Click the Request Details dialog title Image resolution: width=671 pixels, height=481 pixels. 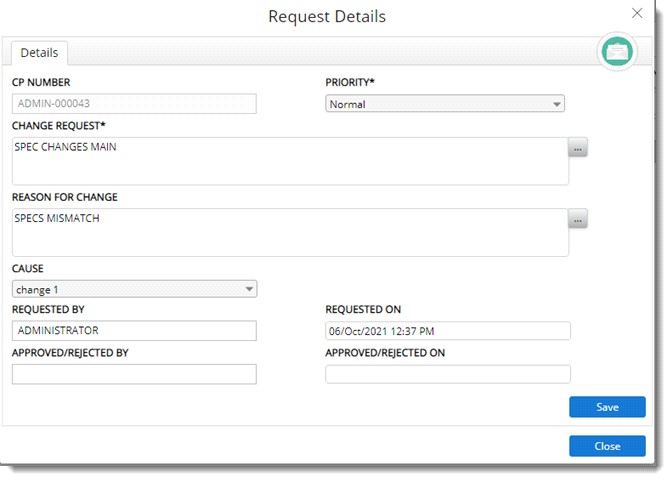327,16
